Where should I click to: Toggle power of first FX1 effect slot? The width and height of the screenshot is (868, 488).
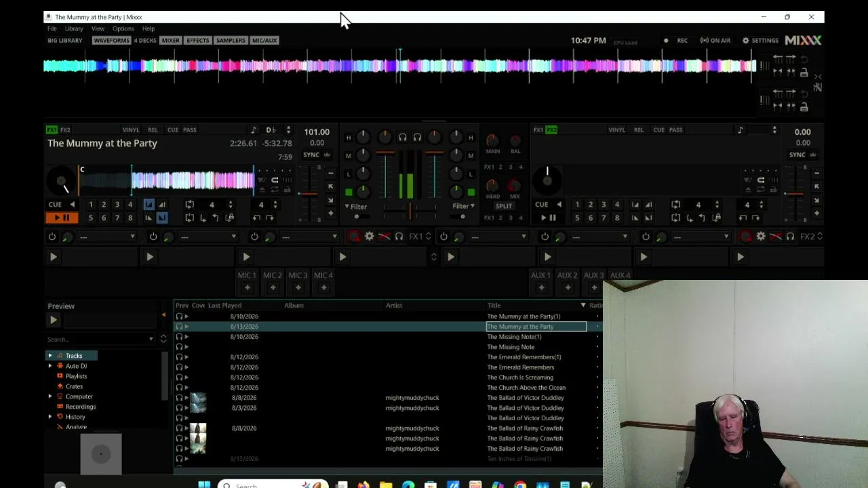(52, 237)
